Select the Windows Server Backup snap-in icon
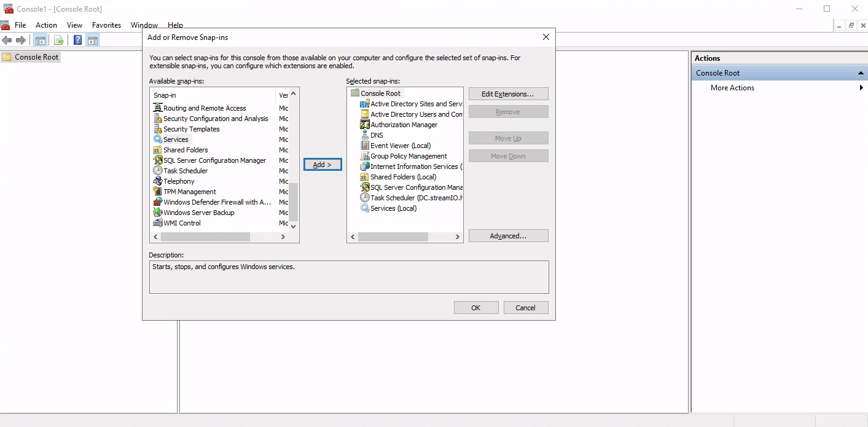 pyautogui.click(x=158, y=213)
